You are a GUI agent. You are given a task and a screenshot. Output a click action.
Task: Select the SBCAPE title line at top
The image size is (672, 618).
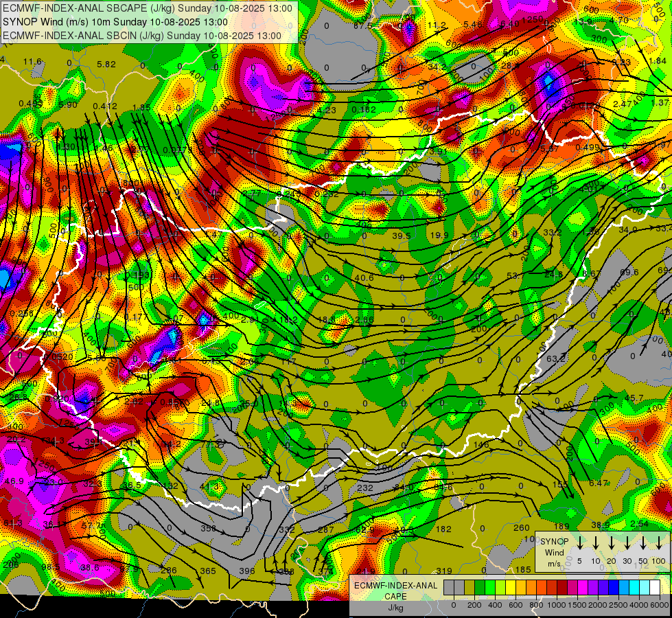148,8
